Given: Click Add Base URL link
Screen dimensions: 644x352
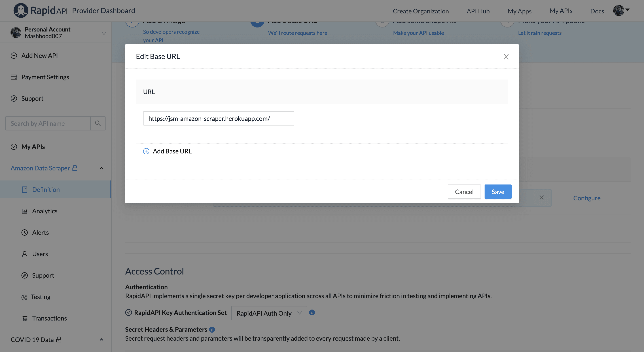Looking at the screenshot, I should (172, 151).
